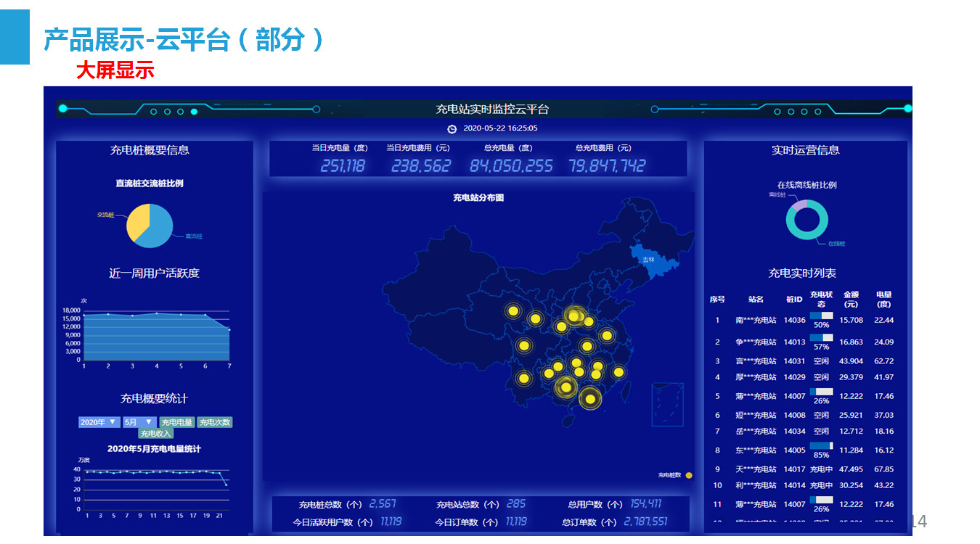Open the 5月 month dropdown
This screenshot has height=544, width=980.
[x=139, y=422]
